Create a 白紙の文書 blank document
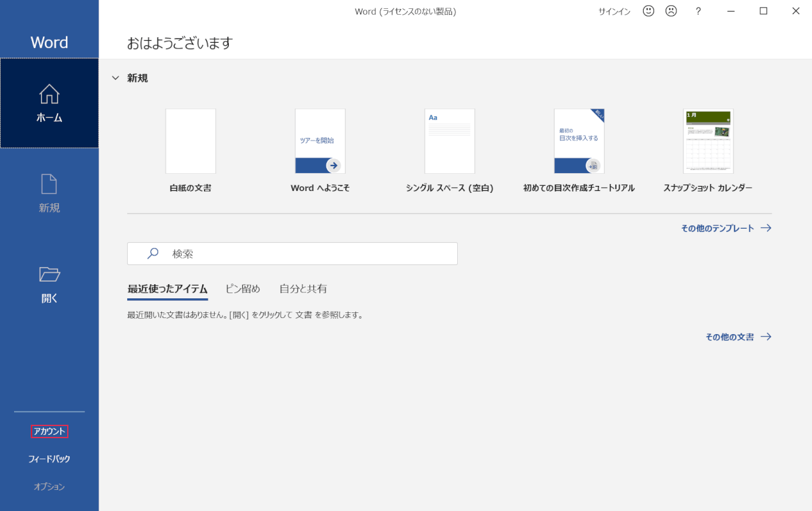Screen dimensions: 812x511 coord(191,141)
